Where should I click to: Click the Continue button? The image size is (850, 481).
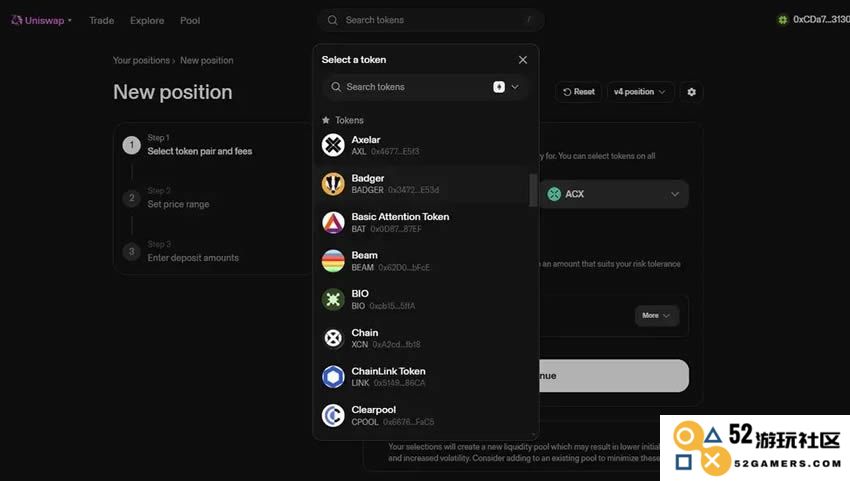[x=614, y=376]
